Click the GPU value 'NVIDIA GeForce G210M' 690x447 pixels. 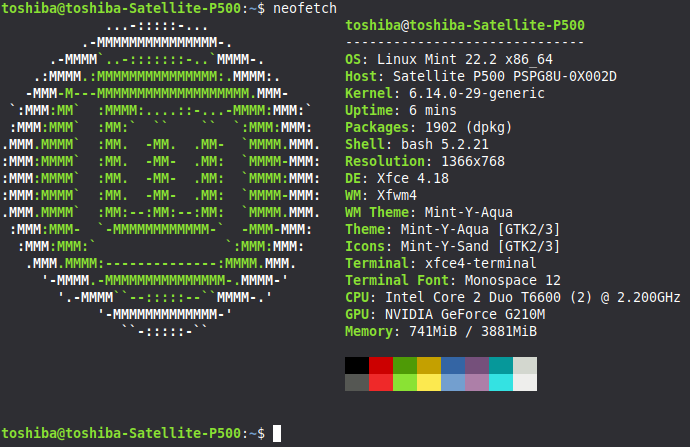coord(465,315)
